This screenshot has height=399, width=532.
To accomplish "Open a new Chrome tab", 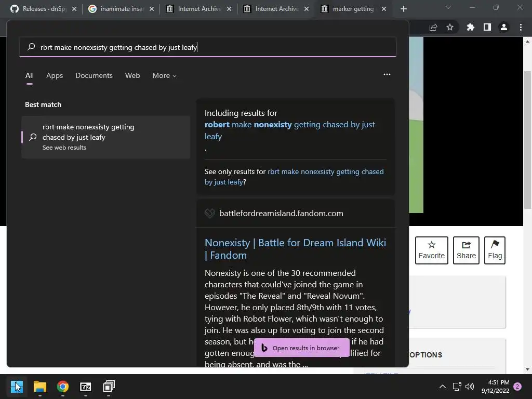I will pyautogui.click(x=403, y=9).
